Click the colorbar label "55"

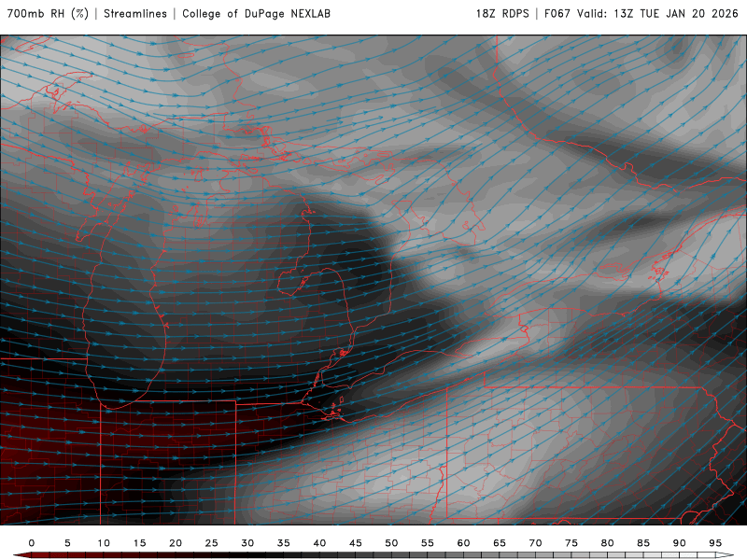[428, 543]
